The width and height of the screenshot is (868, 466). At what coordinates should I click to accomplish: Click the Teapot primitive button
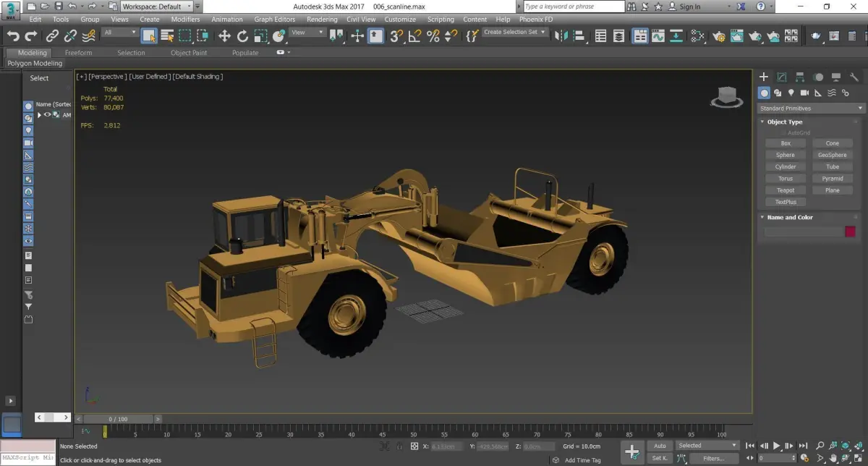786,190
